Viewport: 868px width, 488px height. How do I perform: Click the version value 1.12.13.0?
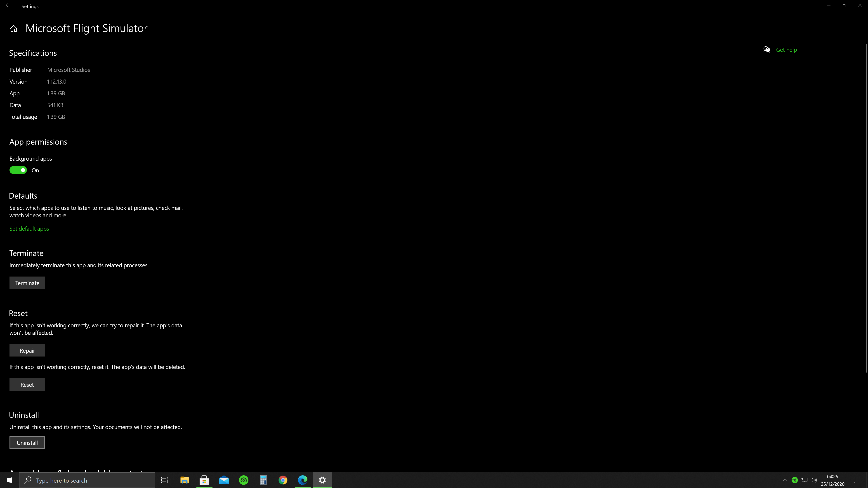[57, 82]
